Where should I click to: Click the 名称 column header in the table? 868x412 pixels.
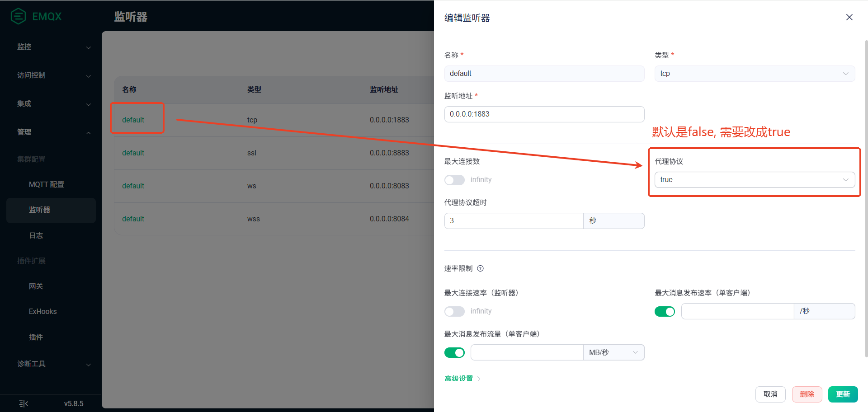(x=129, y=89)
